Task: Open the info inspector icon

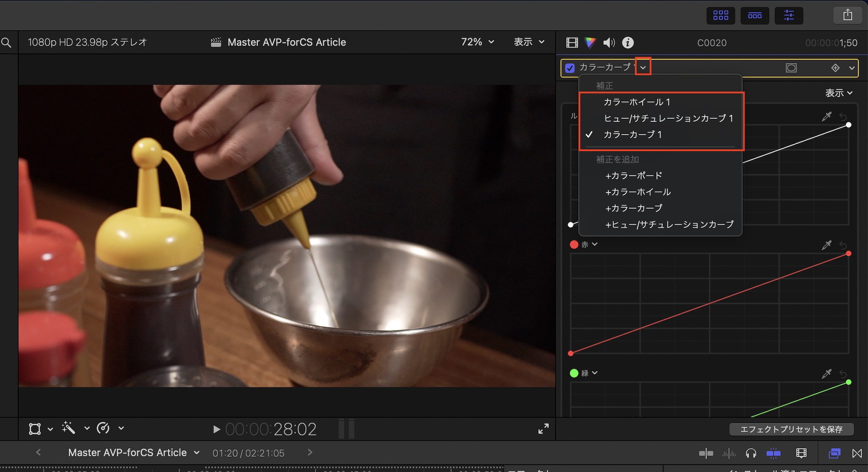Action: pos(628,43)
